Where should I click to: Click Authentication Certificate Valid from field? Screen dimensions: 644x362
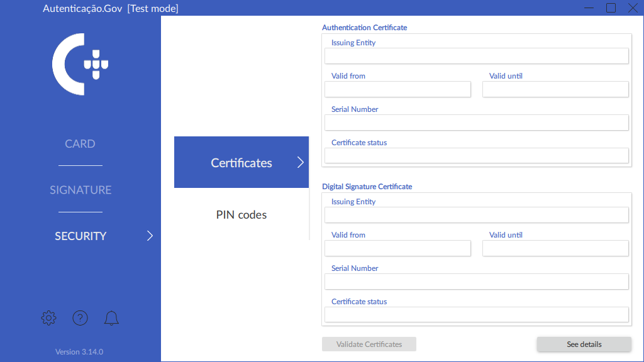(397, 89)
